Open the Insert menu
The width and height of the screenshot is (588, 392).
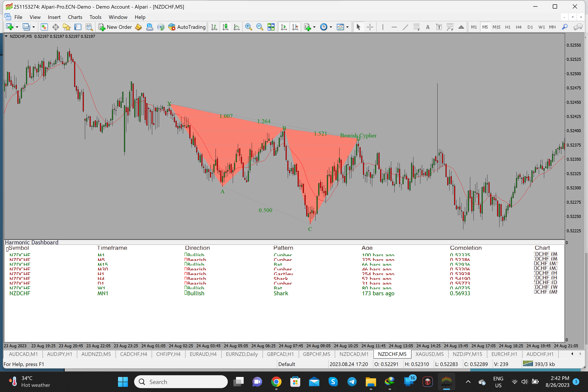click(x=54, y=17)
